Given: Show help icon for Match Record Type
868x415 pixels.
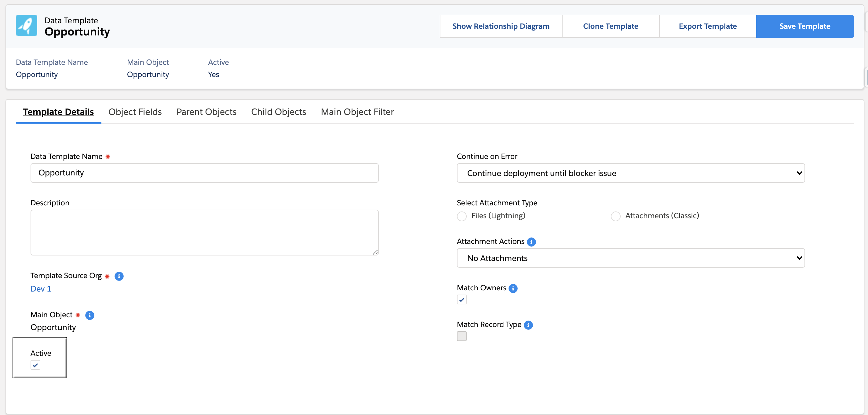Looking at the screenshot, I should [528, 325].
